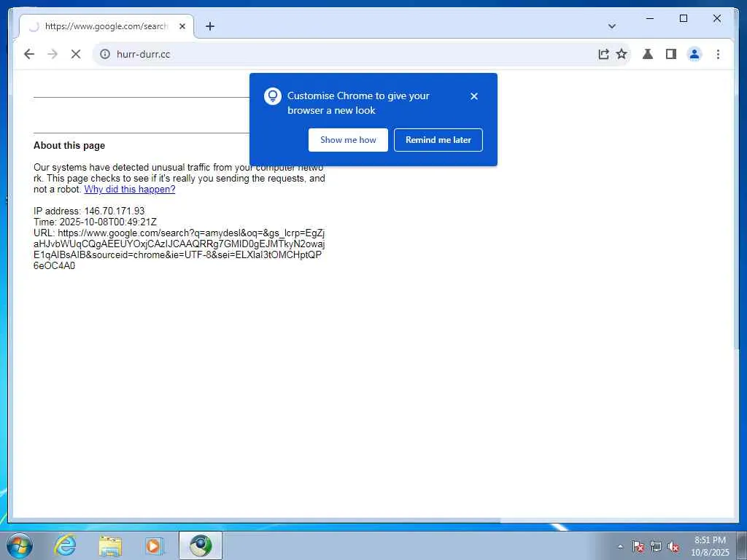Close the Chrome window
Image resolution: width=747 pixels, height=560 pixels.
pyautogui.click(x=717, y=18)
